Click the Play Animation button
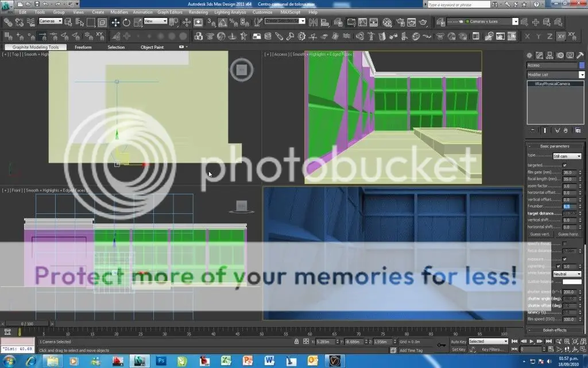 531,342
